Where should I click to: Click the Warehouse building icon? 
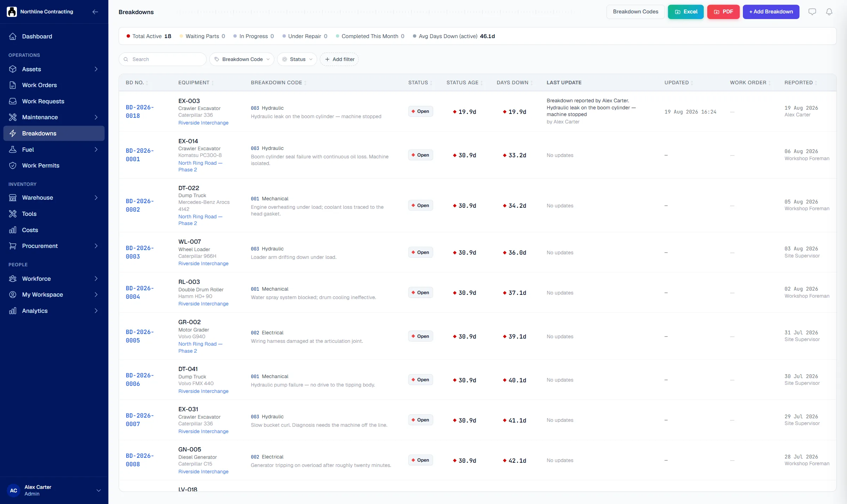pyautogui.click(x=13, y=198)
